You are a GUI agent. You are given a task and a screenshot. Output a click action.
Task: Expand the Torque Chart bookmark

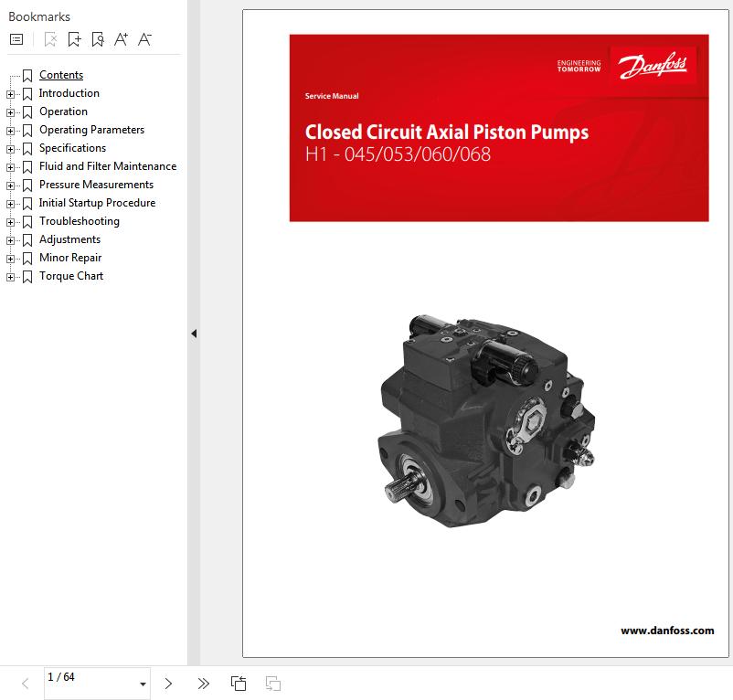10,277
